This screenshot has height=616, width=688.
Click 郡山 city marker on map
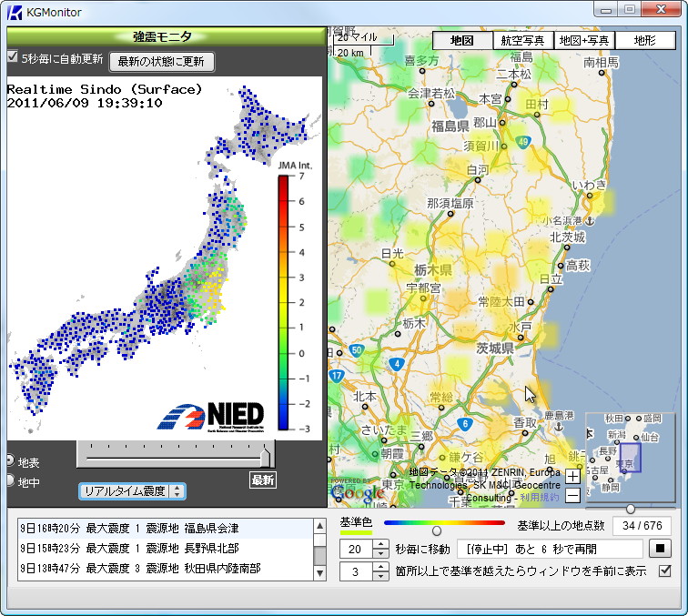point(502,123)
